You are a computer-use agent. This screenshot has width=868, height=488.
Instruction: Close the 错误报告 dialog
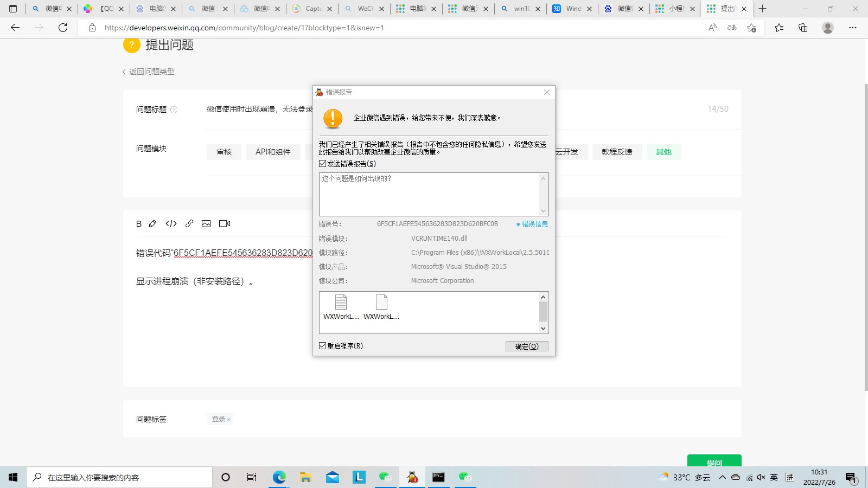(547, 92)
